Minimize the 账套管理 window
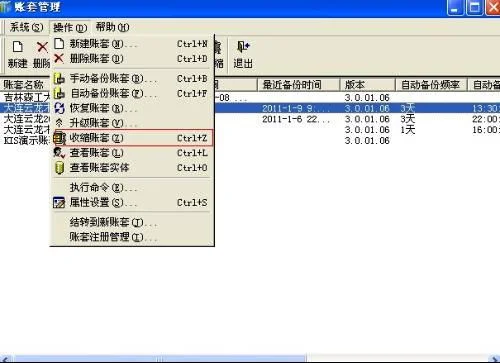Image resolution: width=500 pixels, height=363 pixels. pos(455,7)
